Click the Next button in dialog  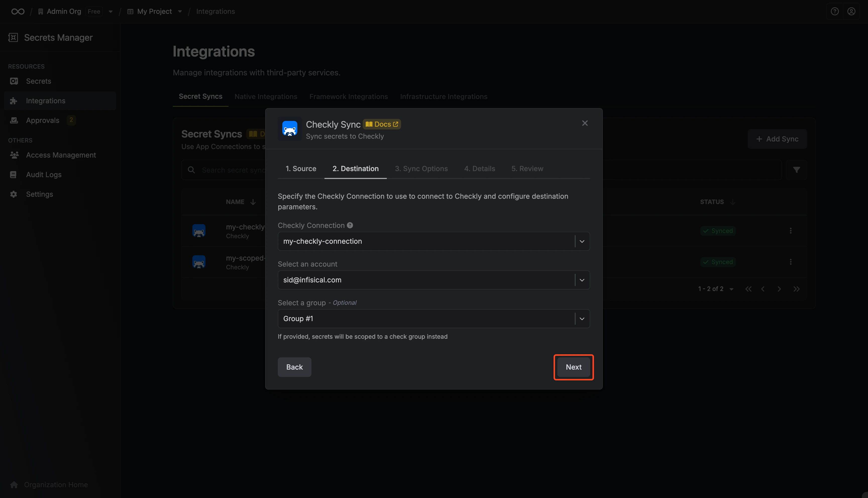[573, 367]
